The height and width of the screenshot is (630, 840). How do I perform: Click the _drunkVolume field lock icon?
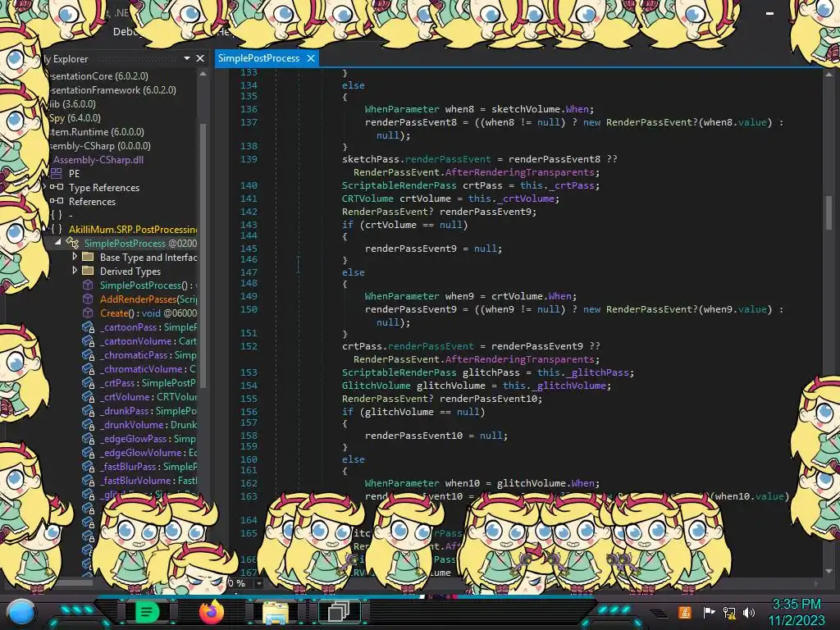pyautogui.click(x=88, y=424)
